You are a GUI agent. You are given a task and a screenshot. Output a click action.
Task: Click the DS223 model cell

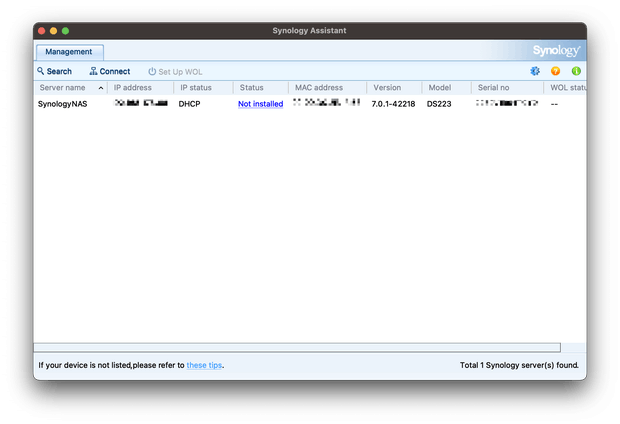tap(439, 104)
